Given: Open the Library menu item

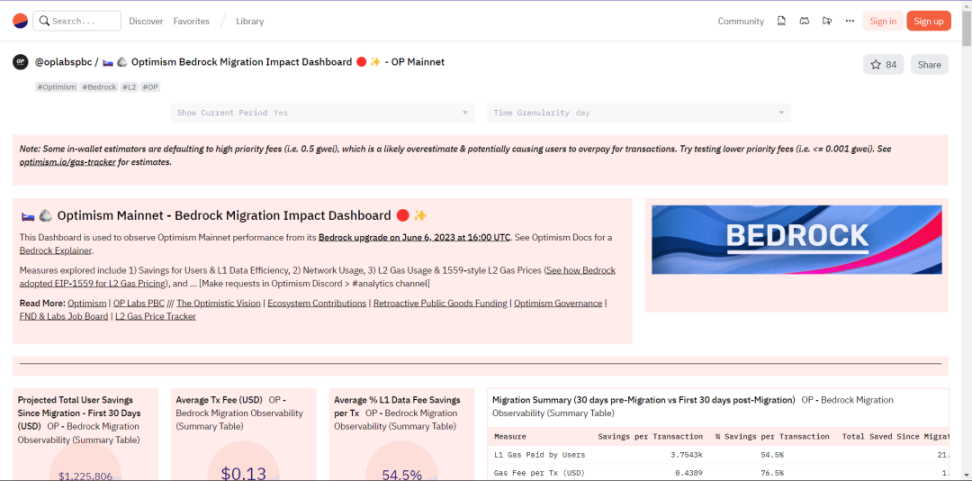Looking at the screenshot, I should (250, 21).
